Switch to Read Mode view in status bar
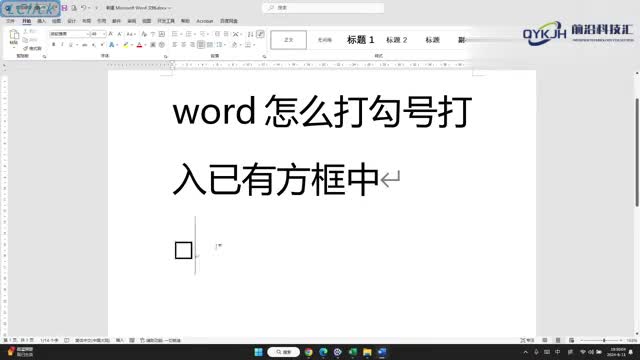 (545, 340)
